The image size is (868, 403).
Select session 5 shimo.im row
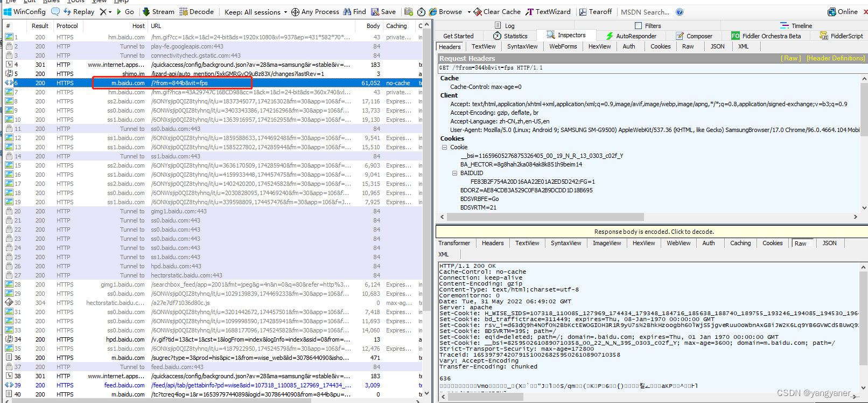coord(213,74)
